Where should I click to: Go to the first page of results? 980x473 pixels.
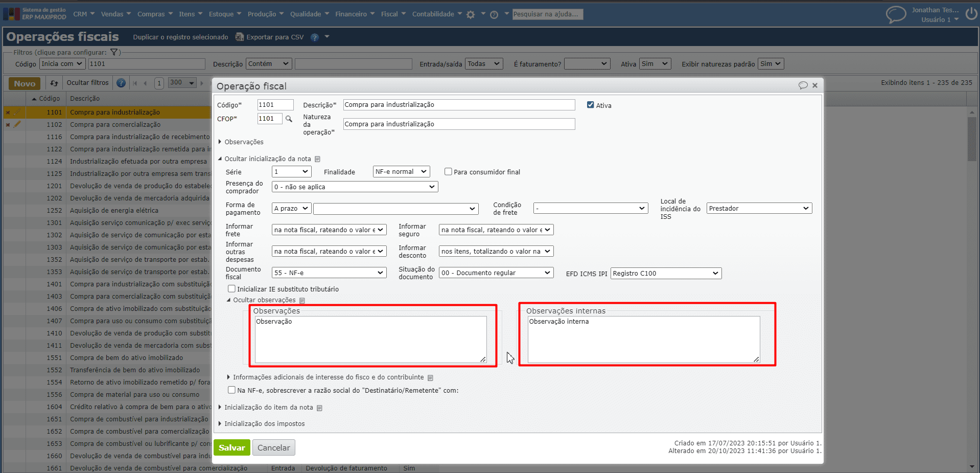click(x=135, y=83)
